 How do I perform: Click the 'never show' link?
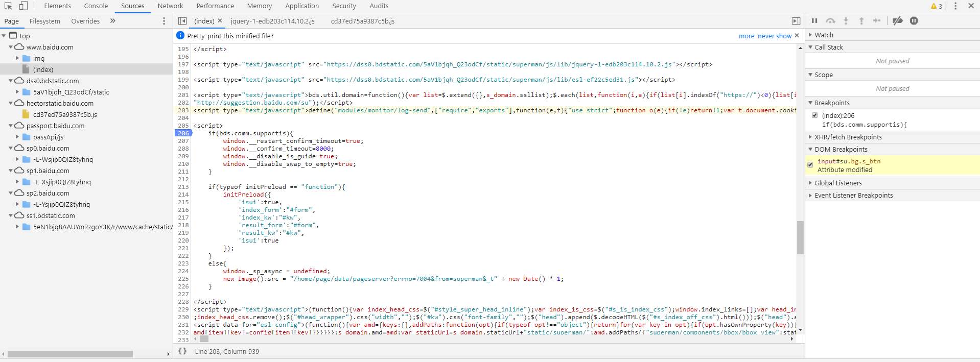775,36
